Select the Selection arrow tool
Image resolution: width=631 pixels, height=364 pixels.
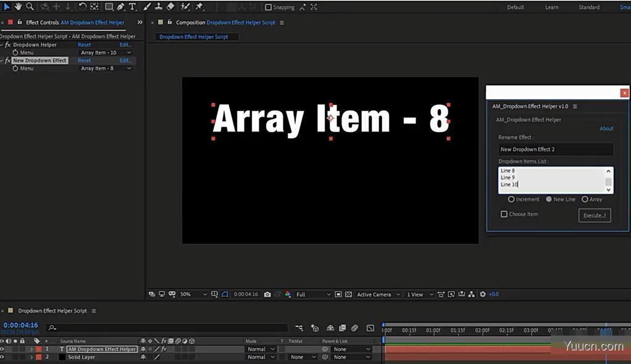coord(6,6)
